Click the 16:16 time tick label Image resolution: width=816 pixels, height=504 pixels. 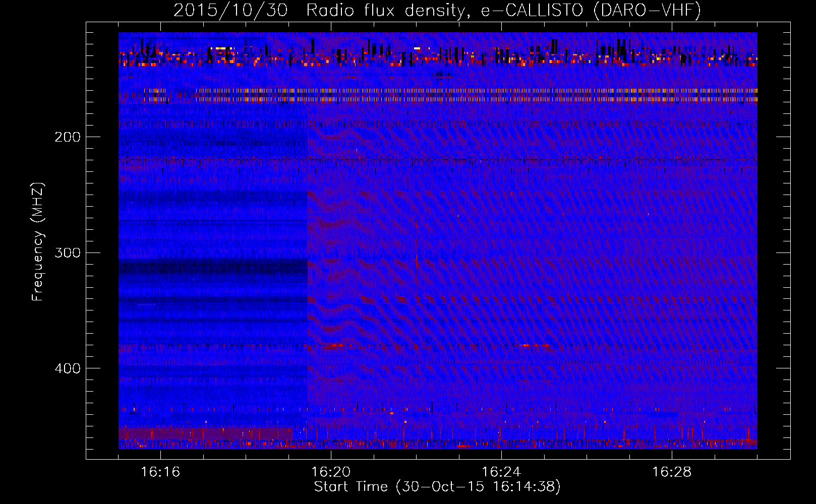point(160,472)
